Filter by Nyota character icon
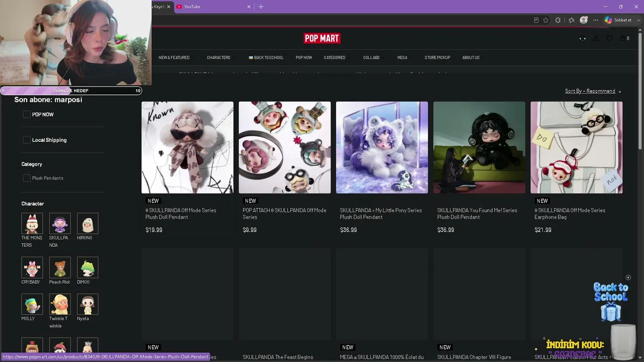The image size is (644, 362). [88, 304]
